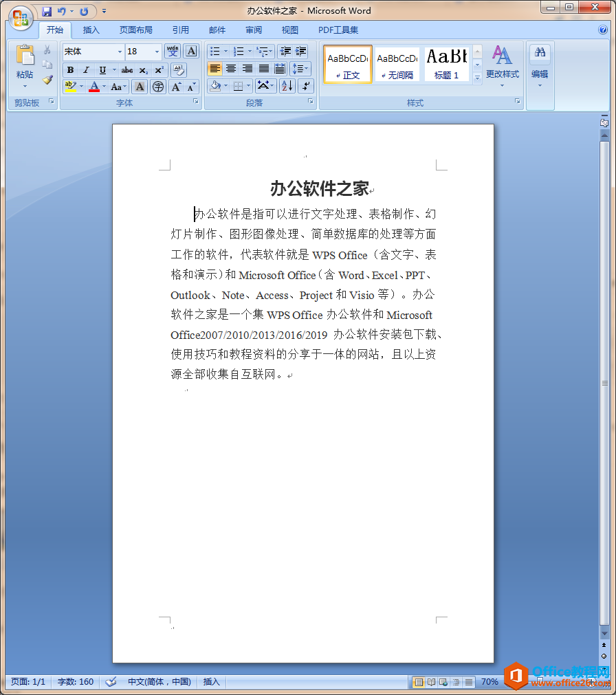The height and width of the screenshot is (695, 616).
Task: Open the Change Case Aa dropdown
Action: pos(118,87)
